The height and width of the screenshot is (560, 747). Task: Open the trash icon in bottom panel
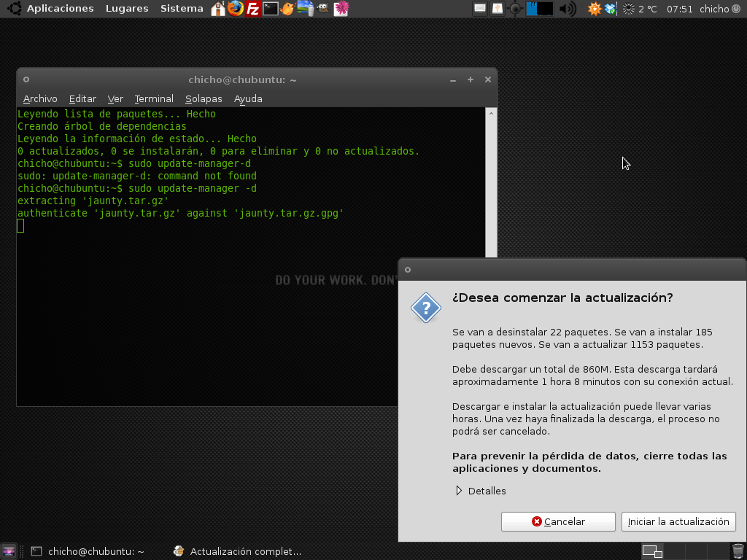coord(738,551)
